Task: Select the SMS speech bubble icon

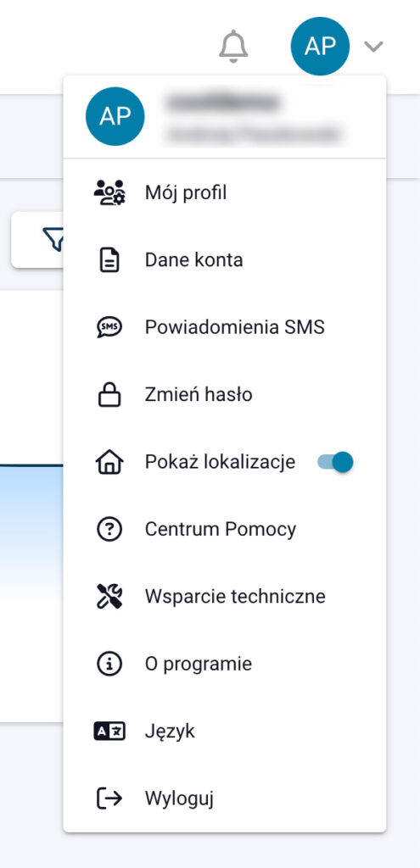Action: [109, 328]
